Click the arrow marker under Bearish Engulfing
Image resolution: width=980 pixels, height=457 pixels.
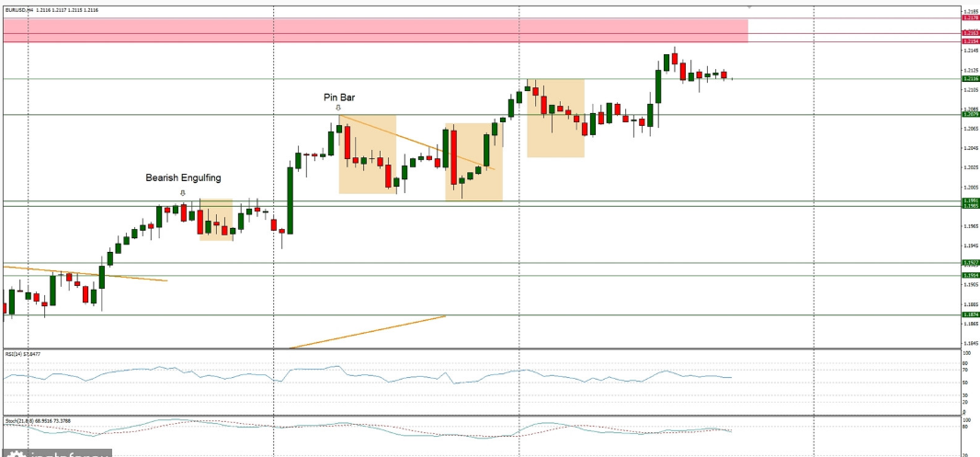tap(182, 192)
